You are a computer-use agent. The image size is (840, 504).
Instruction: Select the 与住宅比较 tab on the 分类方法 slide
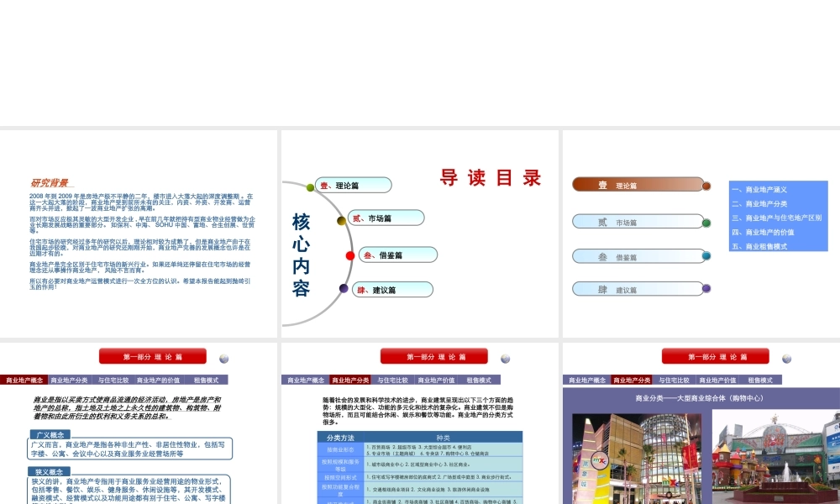[x=392, y=380]
